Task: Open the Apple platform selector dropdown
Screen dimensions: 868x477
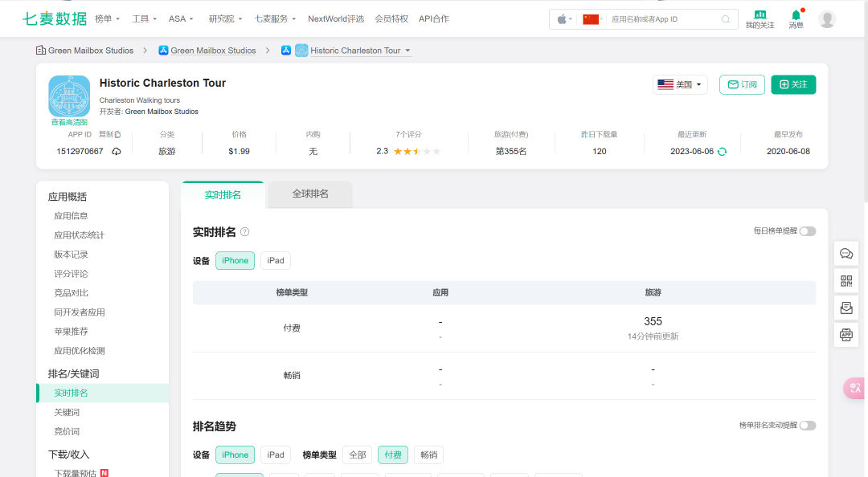Action: (565, 19)
